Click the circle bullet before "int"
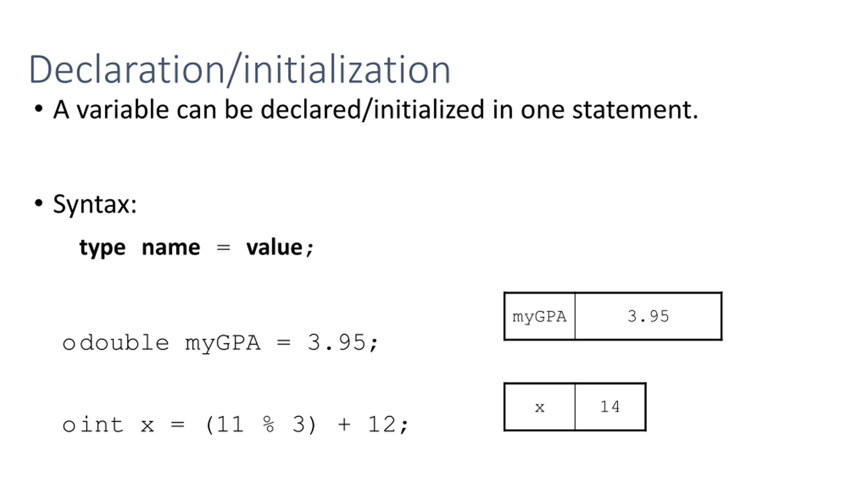The image size is (868, 488). tap(69, 426)
